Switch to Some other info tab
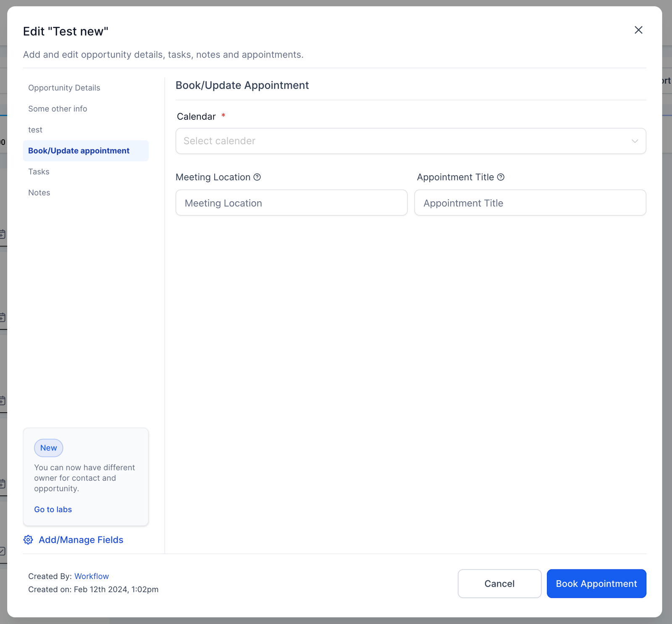Image resolution: width=672 pixels, height=624 pixels. tap(58, 109)
